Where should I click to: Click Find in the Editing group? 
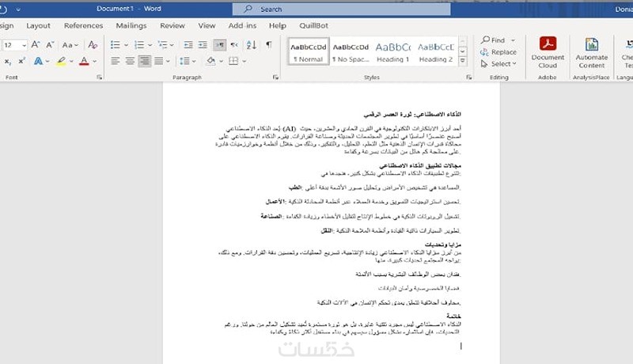[x=493, y=40]
